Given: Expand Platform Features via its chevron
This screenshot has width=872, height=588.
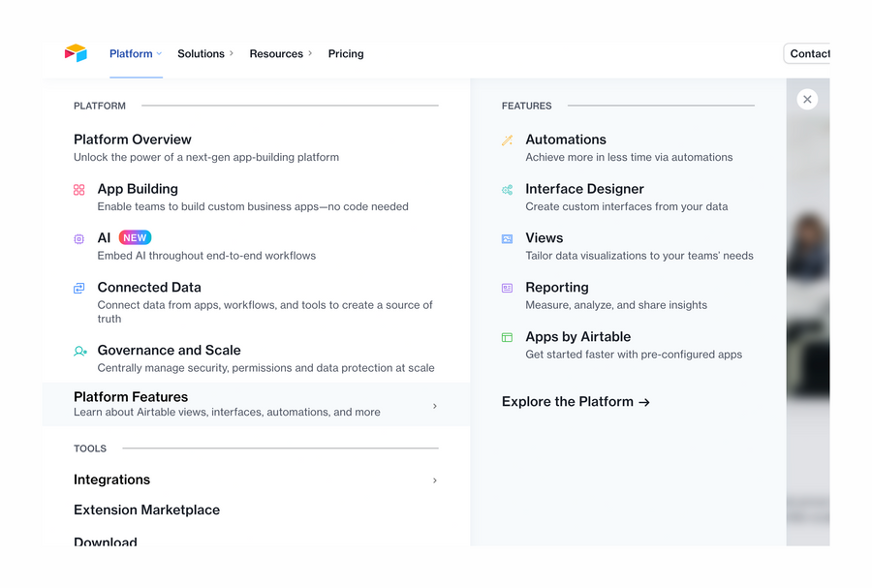Looking at the screenshot, I should coord(435,405).
